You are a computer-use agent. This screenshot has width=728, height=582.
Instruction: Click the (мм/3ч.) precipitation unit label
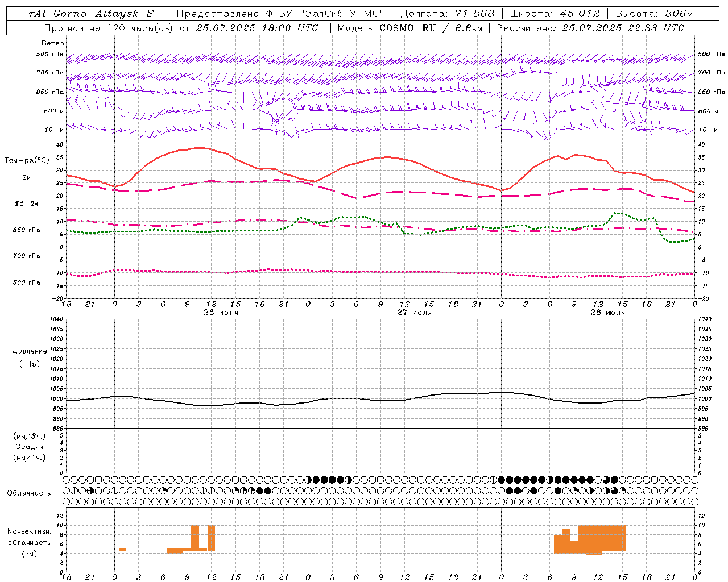[x=30, y=436]
